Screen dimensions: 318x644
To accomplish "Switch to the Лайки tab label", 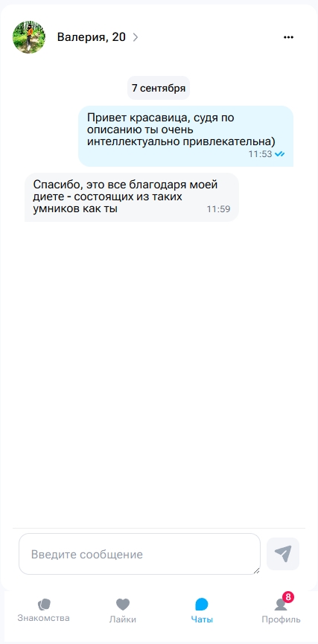I will point(122,619).
